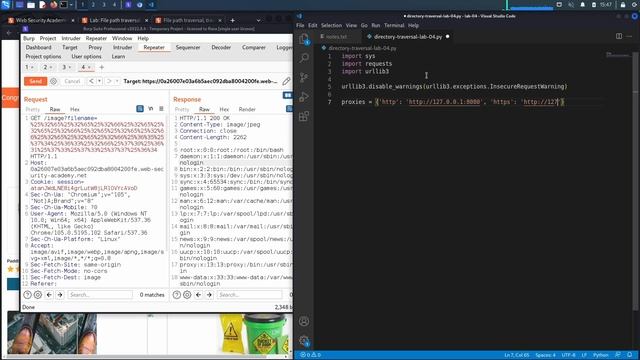This screenshot has width=640, height=360.
Task: Open new Firefox tab with plus
Action: 232,20
